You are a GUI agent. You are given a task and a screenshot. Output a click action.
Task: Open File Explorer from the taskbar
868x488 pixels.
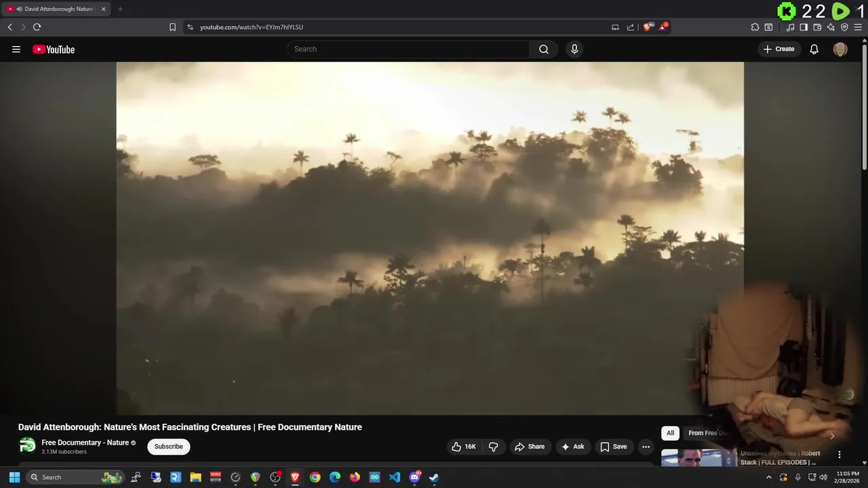tap(195, 477)
